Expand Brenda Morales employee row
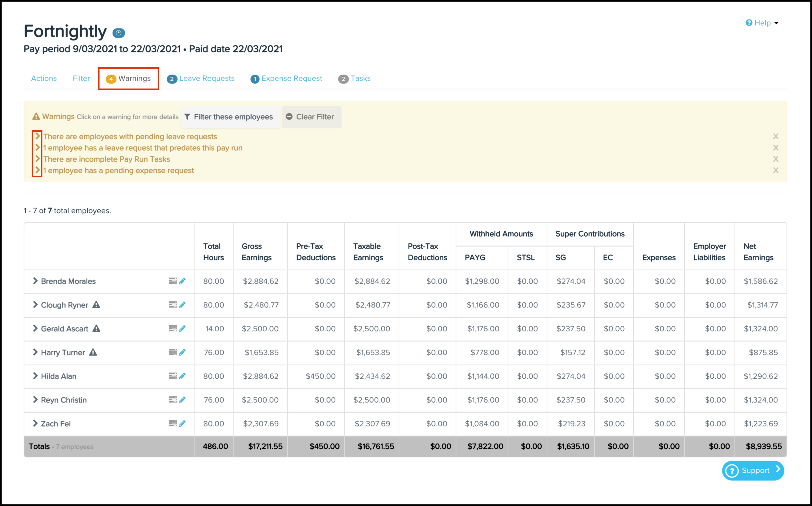This screenshot has height=506, width=812. [x=35, y=281]
